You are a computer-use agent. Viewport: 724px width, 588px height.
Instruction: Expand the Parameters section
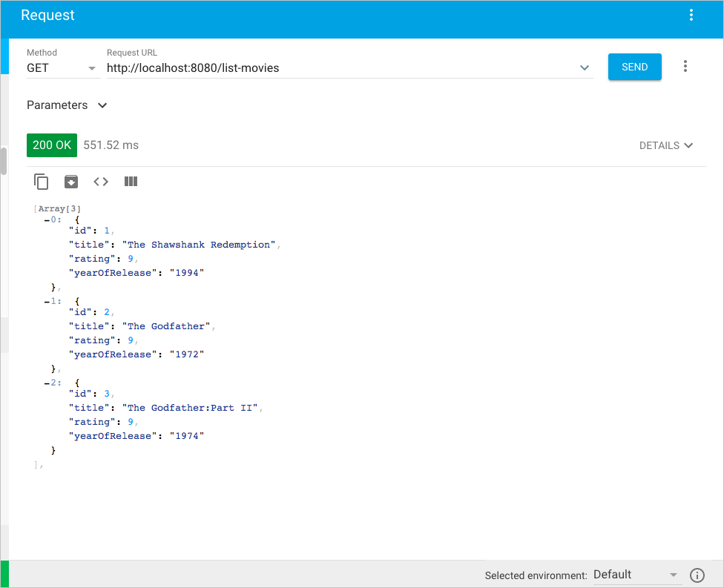(67, 105)
